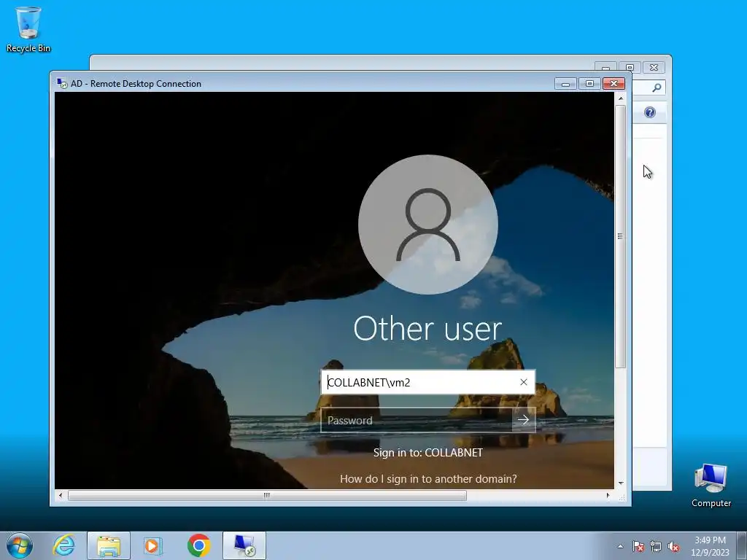This screenshot has height=560, width=747.
Task: Restore down the Remote Desktop Connection window
Action: click(589, 84)
